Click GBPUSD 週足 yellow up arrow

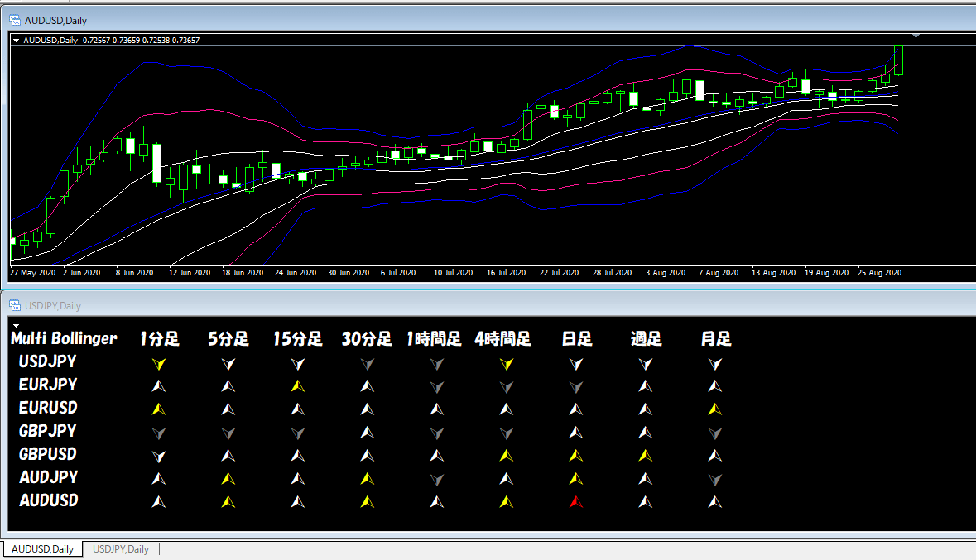pyautogui.click(x=646, y=456)
